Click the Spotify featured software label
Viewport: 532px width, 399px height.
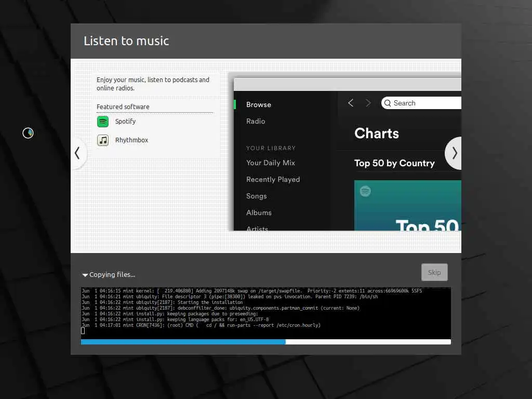coord(125,122)
